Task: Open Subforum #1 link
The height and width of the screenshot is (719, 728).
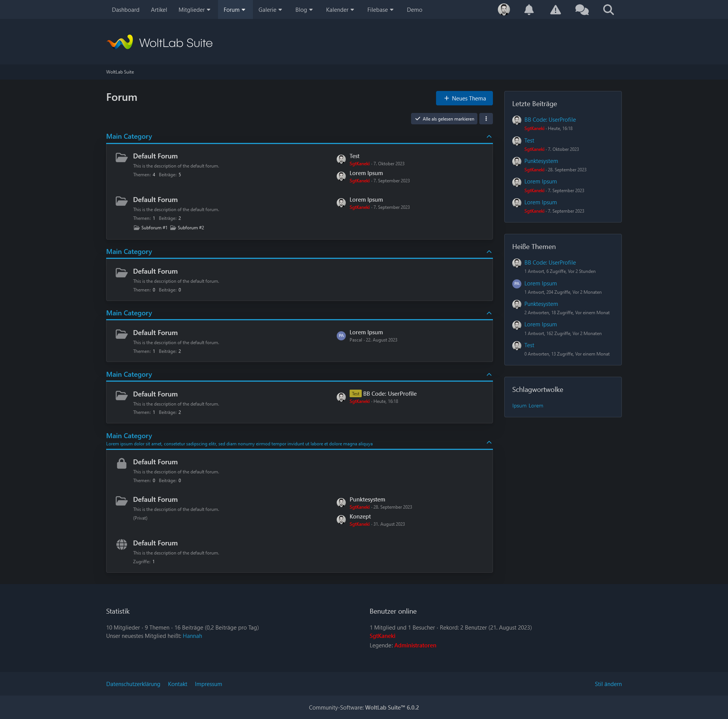Action: [x=151, y=228]
